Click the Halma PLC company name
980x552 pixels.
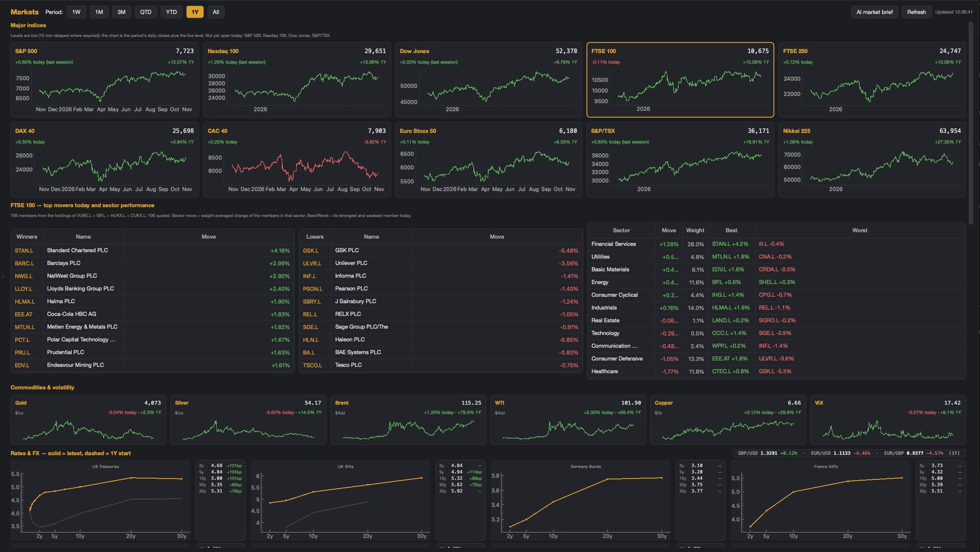coord(61,302)
